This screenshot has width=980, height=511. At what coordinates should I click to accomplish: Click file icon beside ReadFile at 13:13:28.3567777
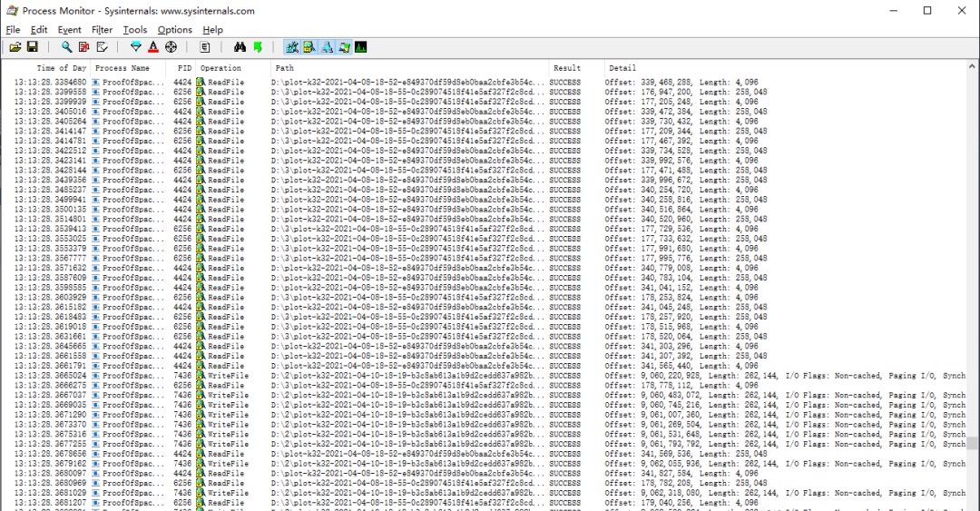tap(201, 258)
